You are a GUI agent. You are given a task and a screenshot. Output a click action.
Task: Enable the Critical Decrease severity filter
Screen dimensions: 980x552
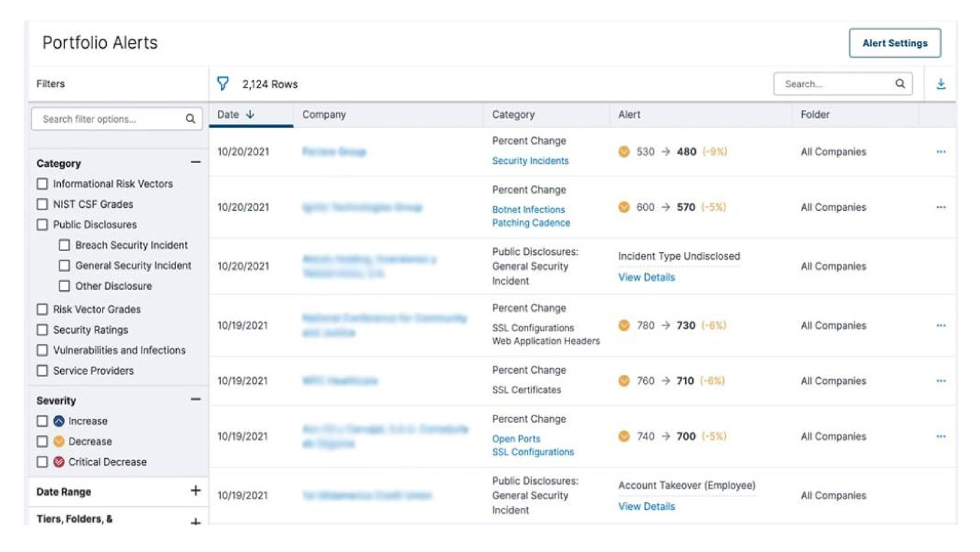click(x=42, y=462)
